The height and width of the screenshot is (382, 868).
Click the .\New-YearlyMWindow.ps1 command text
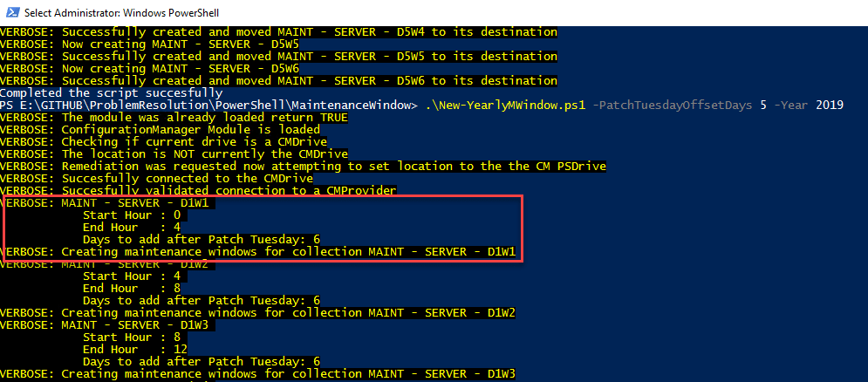click(x=505, y=106)
